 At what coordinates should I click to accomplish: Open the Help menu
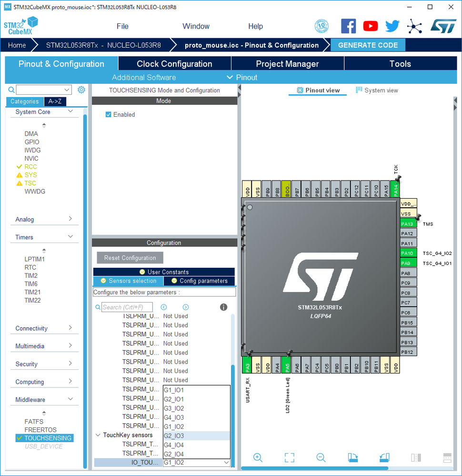(x=256, y=26)
